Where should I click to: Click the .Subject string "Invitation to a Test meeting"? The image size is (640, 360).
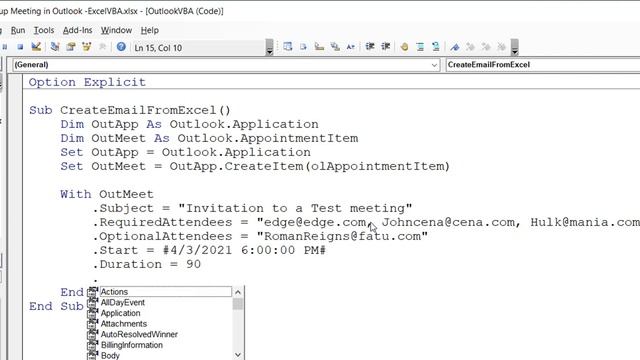[x=295, y=208]
